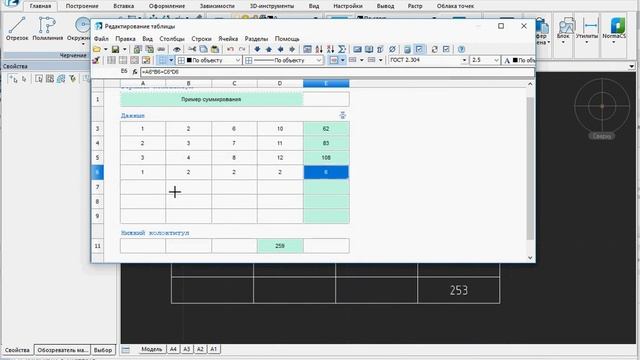The width and height of the screenshot is (640, 360).
Task: Open the Помощь menu
Action: tap(287, 39)
